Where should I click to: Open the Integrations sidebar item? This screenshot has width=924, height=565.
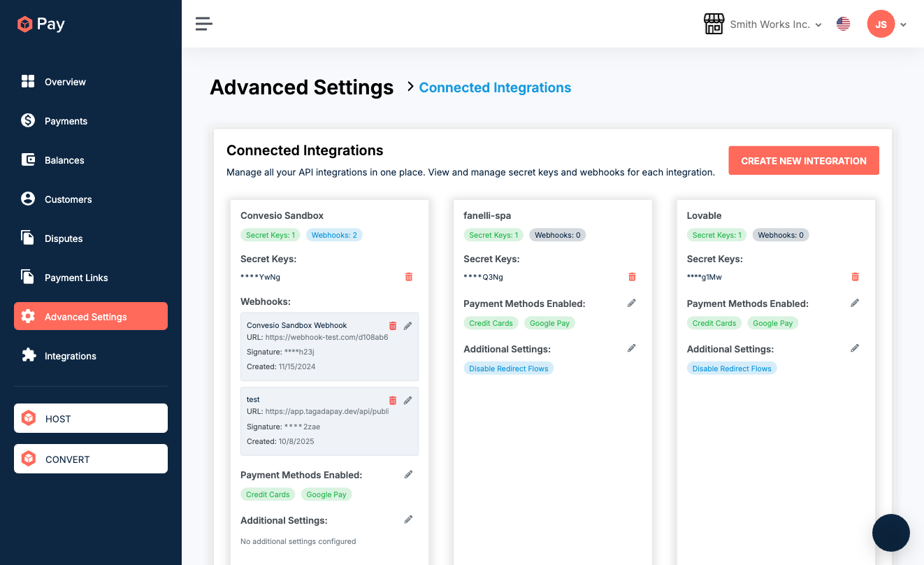[91, 356]
